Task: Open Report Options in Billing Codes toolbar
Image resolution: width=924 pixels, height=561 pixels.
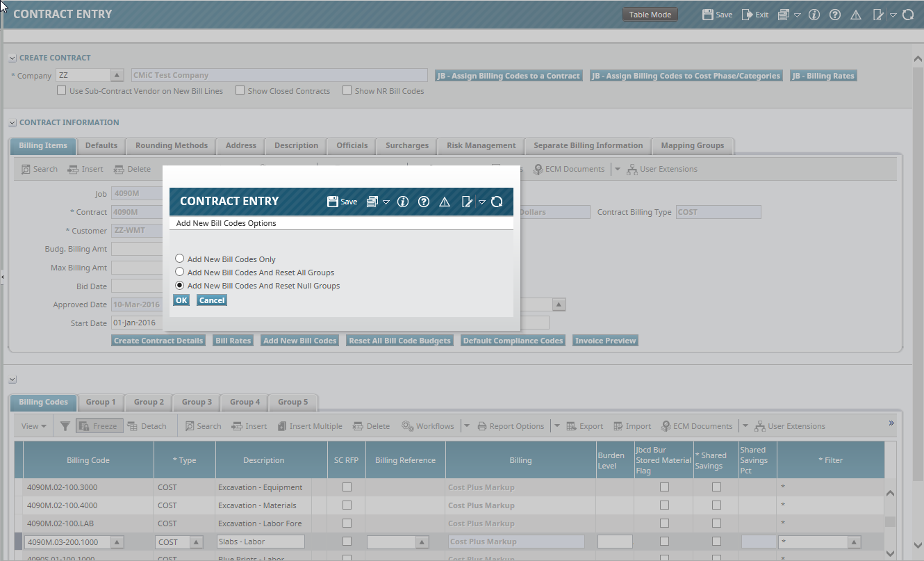Action: point(510,426)
